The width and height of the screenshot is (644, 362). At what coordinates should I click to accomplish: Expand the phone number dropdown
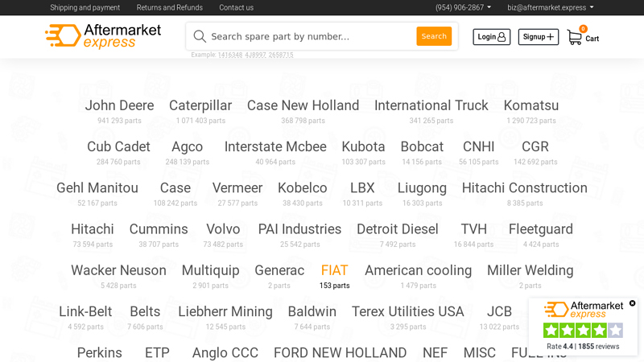[x=463, y=7]
